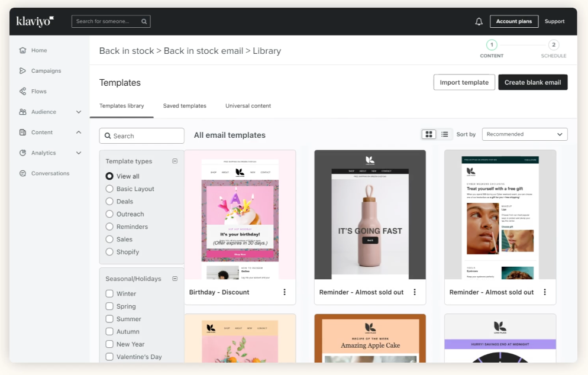588x375 pixels.
Task: Click the Account plans button
Action: click(x=514, y=21)
